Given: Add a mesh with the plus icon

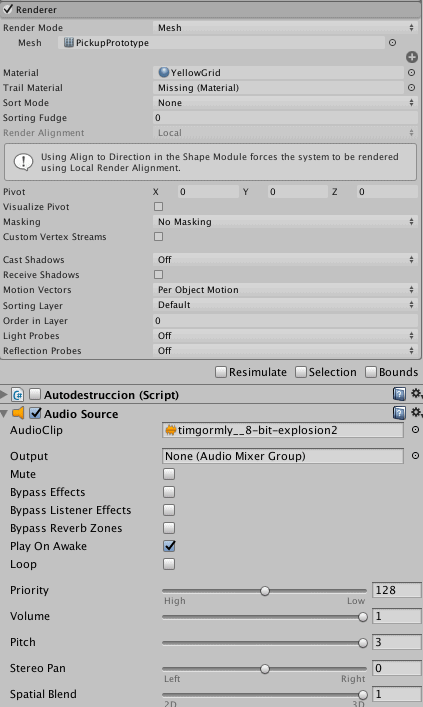Looking at the screenshot, I should coord(412,57).
